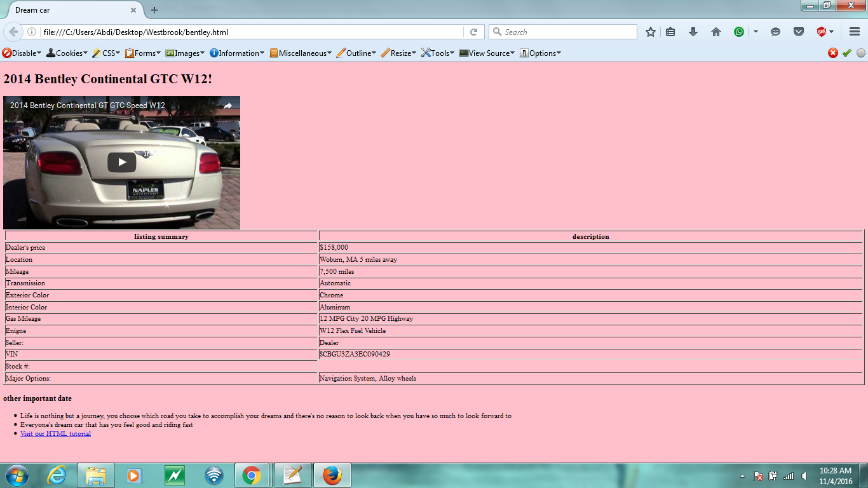Open the Wi-Fi utility taskbar icon

(x=214, y=475)
